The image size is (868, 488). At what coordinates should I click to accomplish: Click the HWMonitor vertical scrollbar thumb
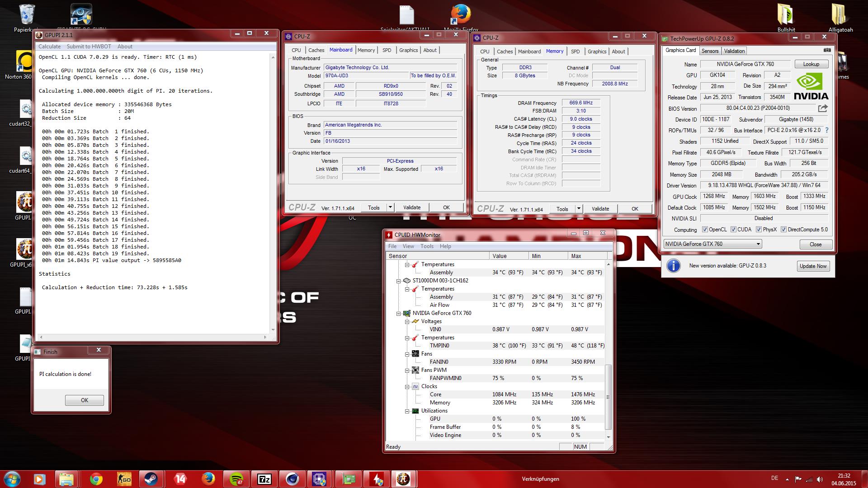608,397
